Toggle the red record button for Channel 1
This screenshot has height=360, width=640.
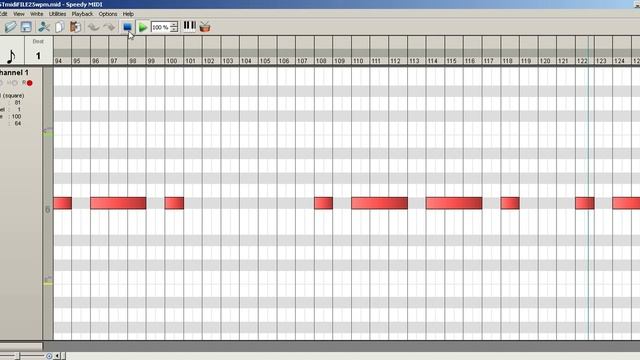pos(29,83)
